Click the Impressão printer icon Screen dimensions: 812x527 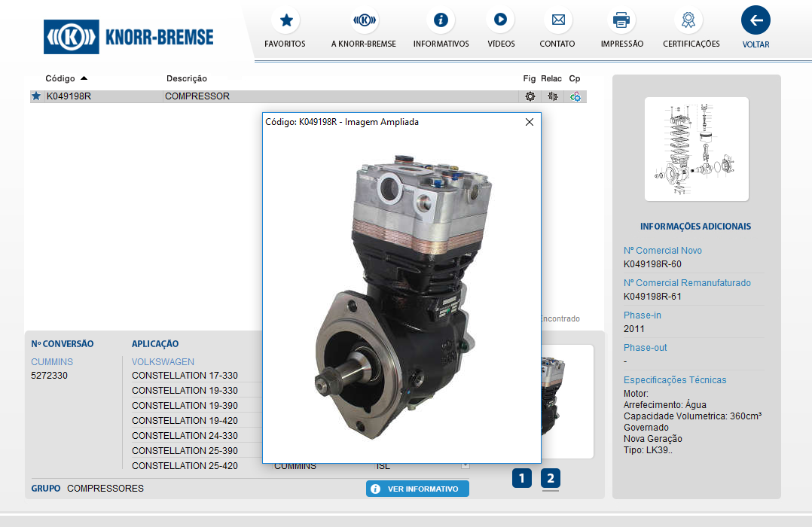[x=621, y=20]
